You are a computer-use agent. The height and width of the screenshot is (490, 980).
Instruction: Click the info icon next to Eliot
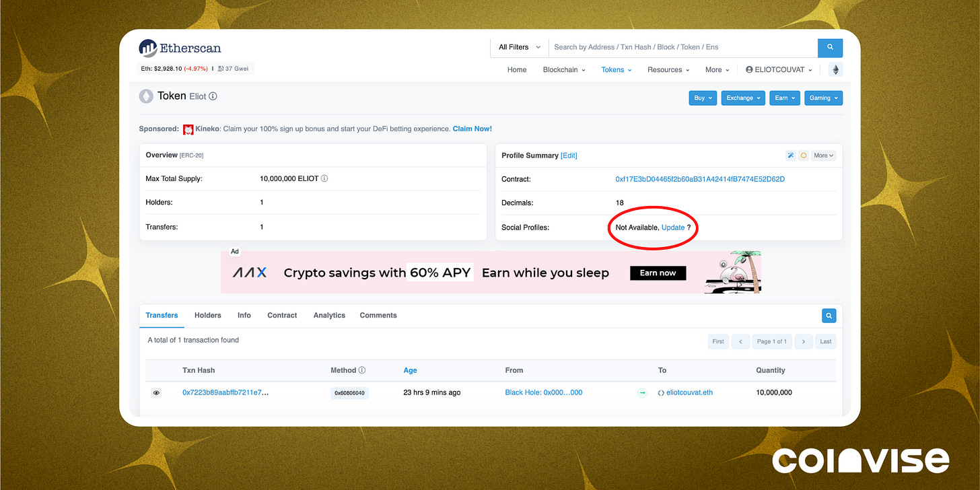pos(213,96)
